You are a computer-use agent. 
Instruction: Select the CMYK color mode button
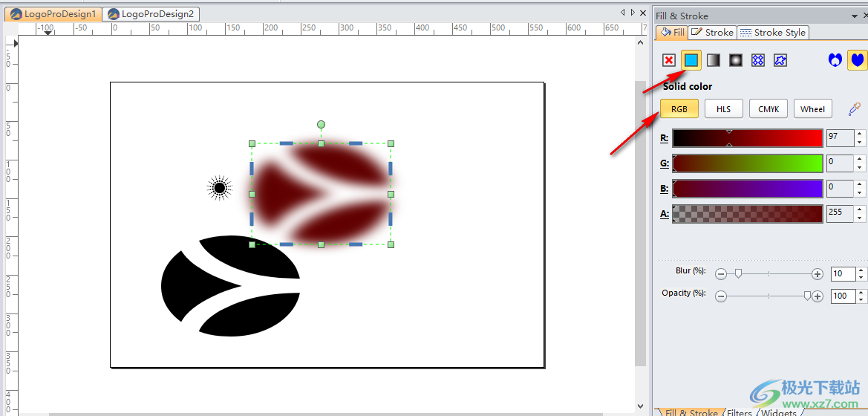(x=769, y=109)
